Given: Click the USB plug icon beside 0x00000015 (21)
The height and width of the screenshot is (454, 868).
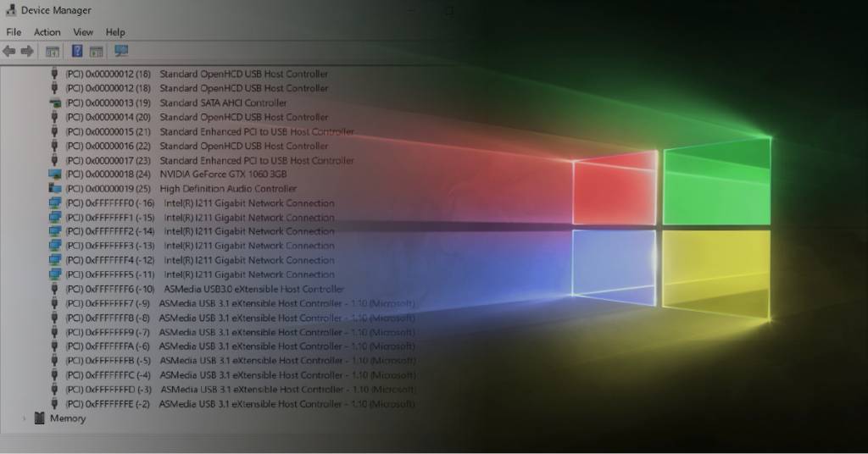Looking at the screenshot, I should (x=54, y=131).
